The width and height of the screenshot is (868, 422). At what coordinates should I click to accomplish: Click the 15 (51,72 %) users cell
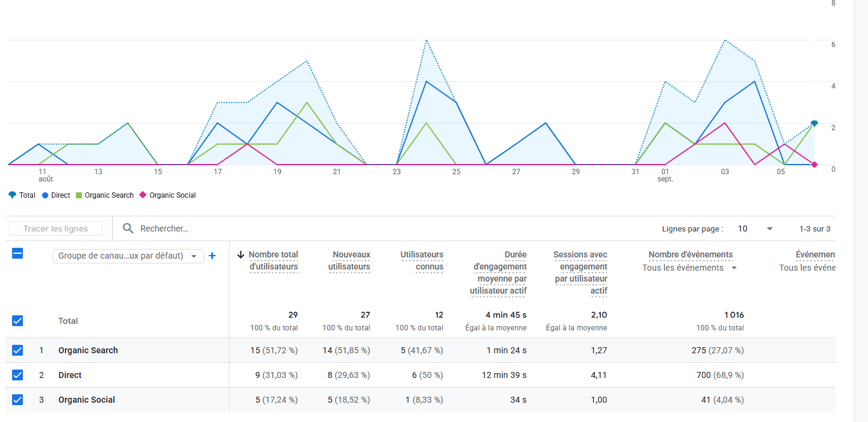[x=274, y=350]
